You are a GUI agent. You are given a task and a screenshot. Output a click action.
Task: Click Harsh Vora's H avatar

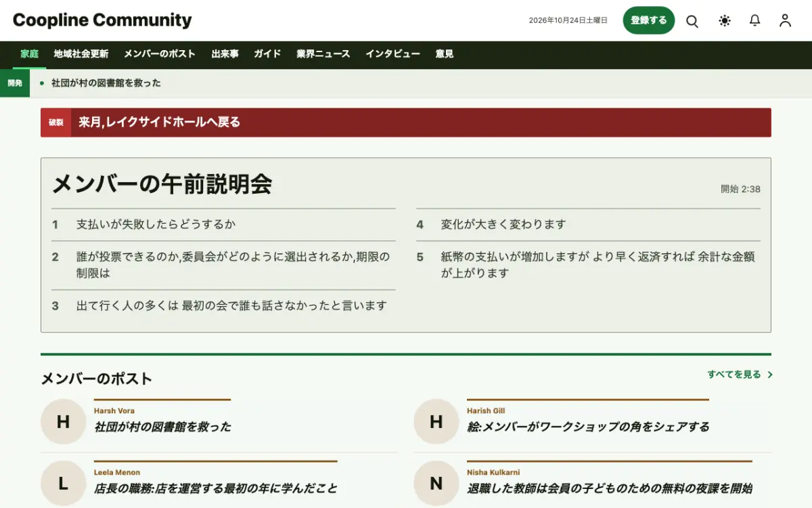63,422
